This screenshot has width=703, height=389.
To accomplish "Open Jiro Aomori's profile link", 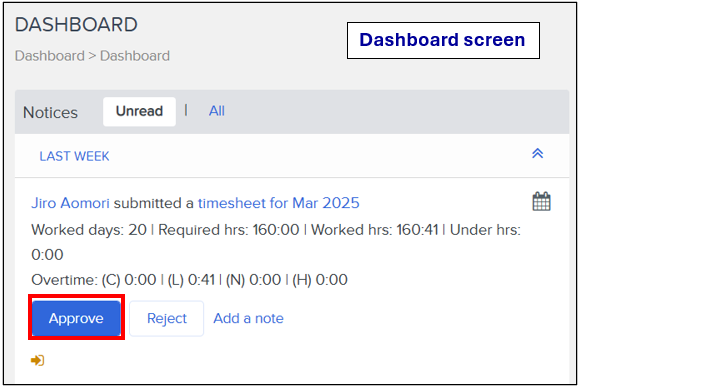I will [x=70, y=203].
